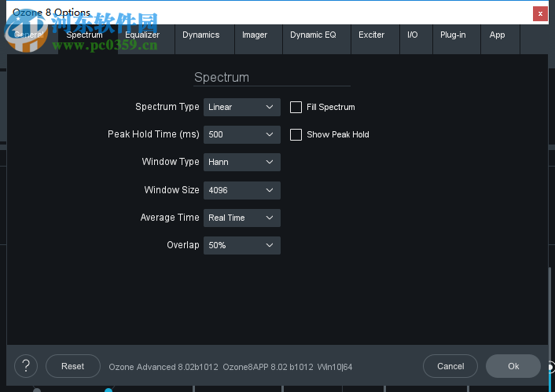Enable the Show Peak Hold checkbox
The width and height of the screenshot is (555, 392).
pos(296,134)
